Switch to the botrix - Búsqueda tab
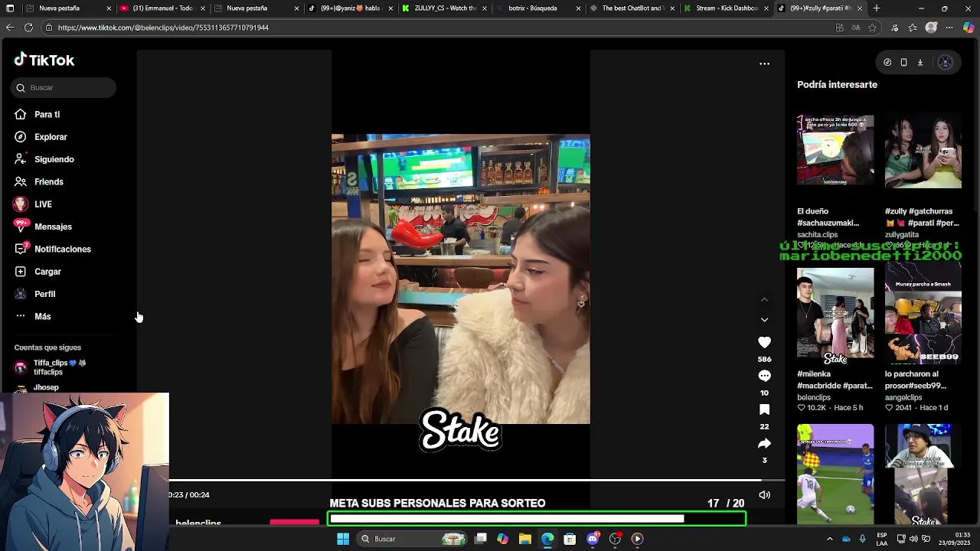Viewport: 980px width, 551px height. pyautogui.click(x=538, y=8)
